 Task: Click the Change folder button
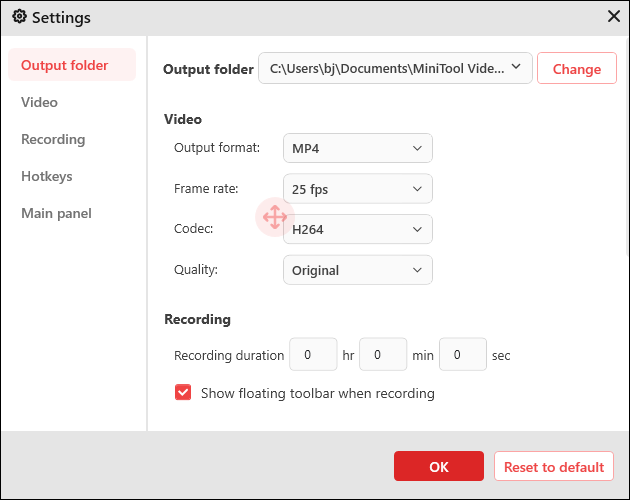click(x=577, y=69)
